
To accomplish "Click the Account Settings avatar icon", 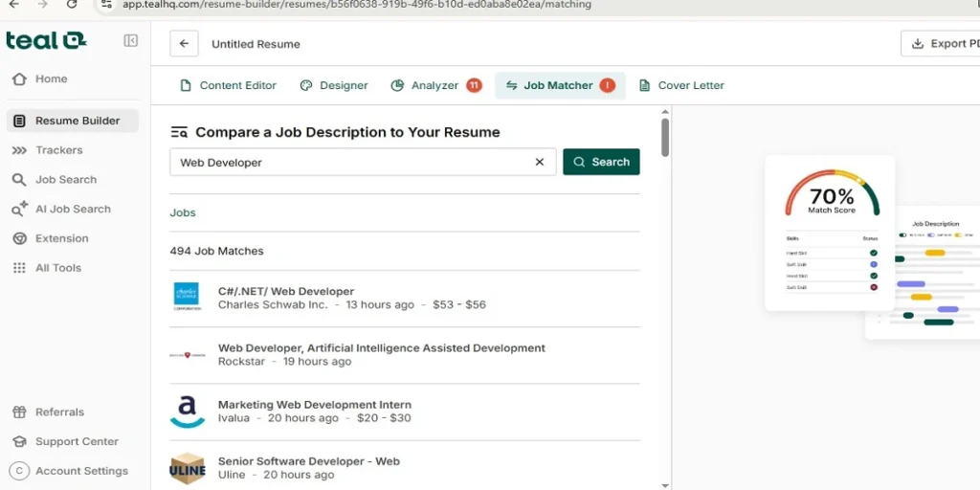I will (x=19, y=471).
